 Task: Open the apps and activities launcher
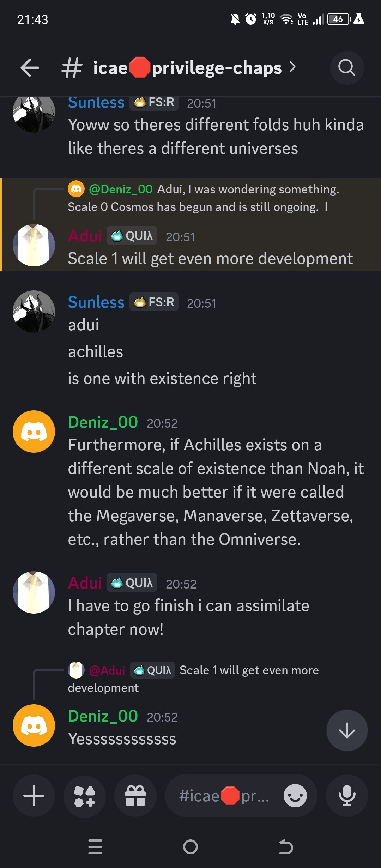(x=85, y=796)
